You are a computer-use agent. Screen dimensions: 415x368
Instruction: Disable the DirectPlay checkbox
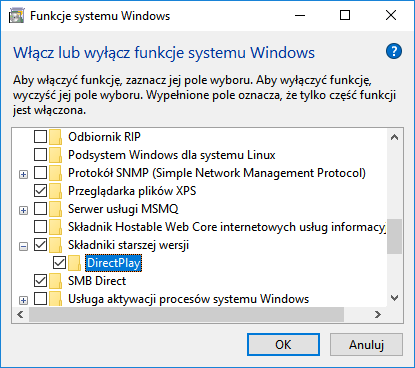(59, 263)
